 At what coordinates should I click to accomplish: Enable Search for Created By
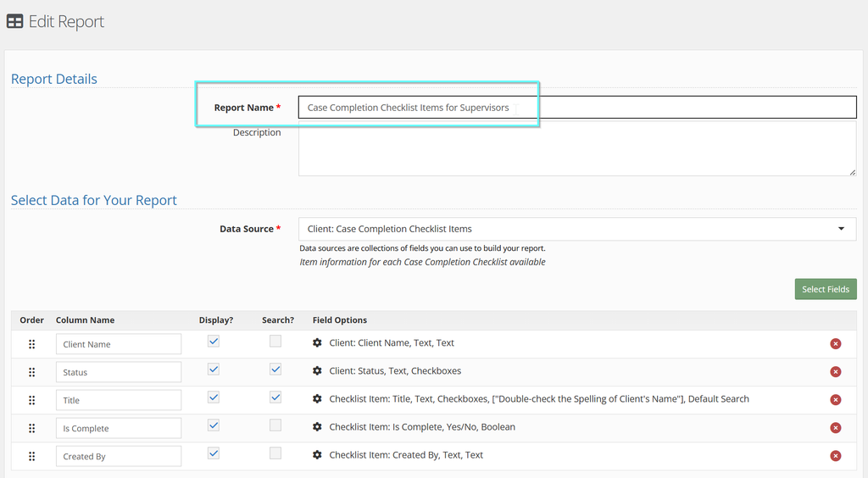coord(275,453)
